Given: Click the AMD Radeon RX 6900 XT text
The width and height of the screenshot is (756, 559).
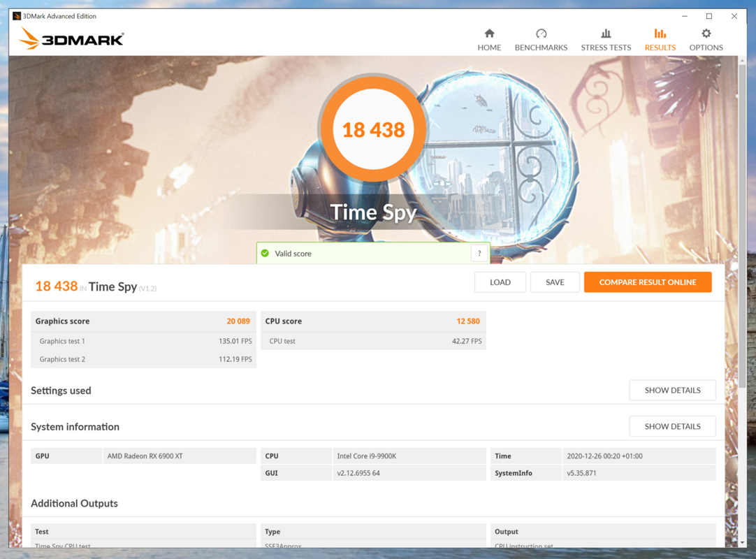Looking at the screenshot, I should coord(145,456).
